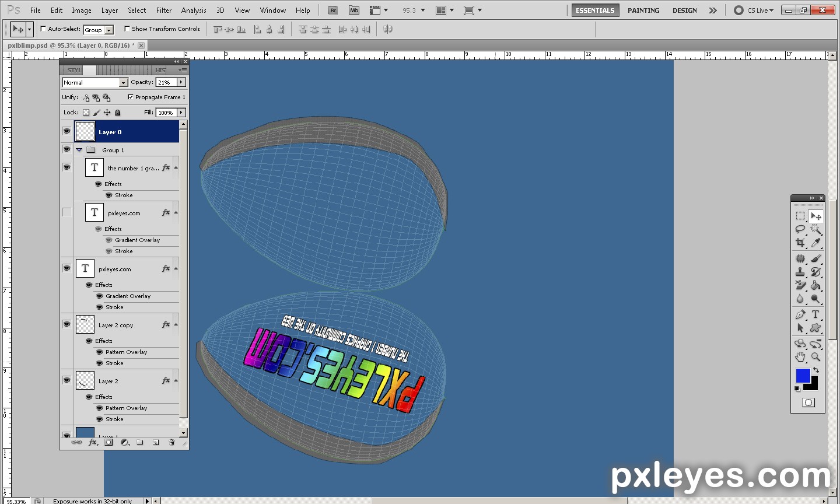
Task: Select the Clone Stamp tool
Action: click(800, 272)
